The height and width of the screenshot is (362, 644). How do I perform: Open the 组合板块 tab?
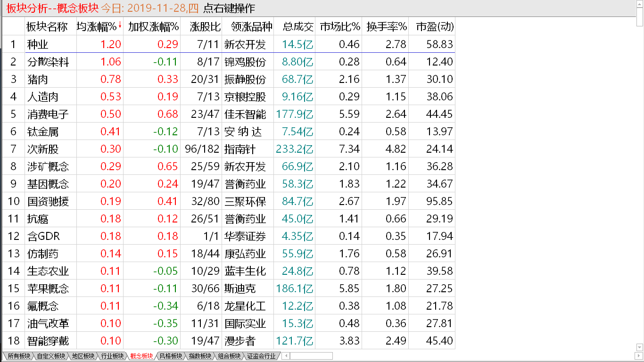click(229, 356)
